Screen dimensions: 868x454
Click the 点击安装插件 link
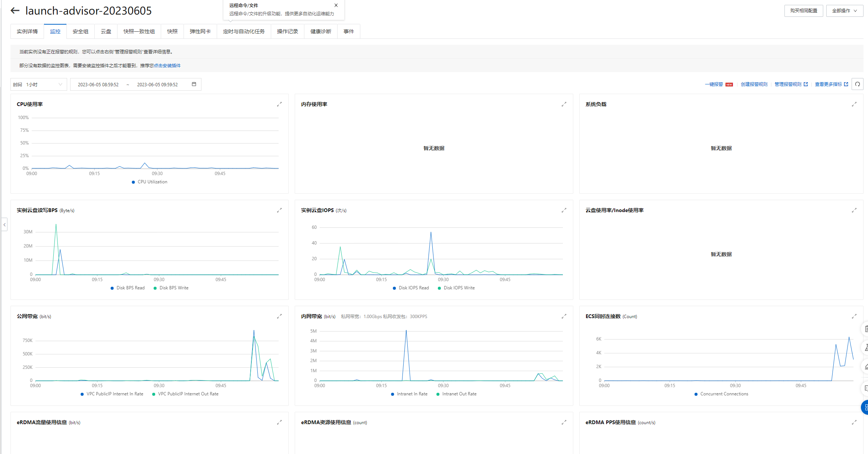[167, 66]
